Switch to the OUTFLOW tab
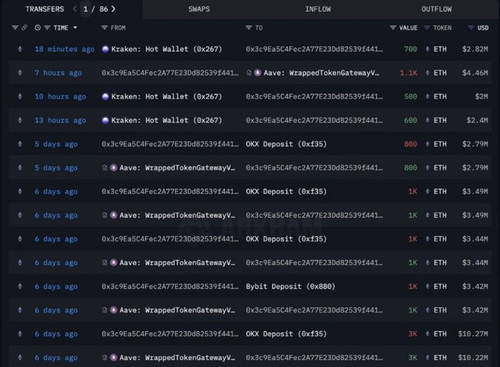 point(436,9)
